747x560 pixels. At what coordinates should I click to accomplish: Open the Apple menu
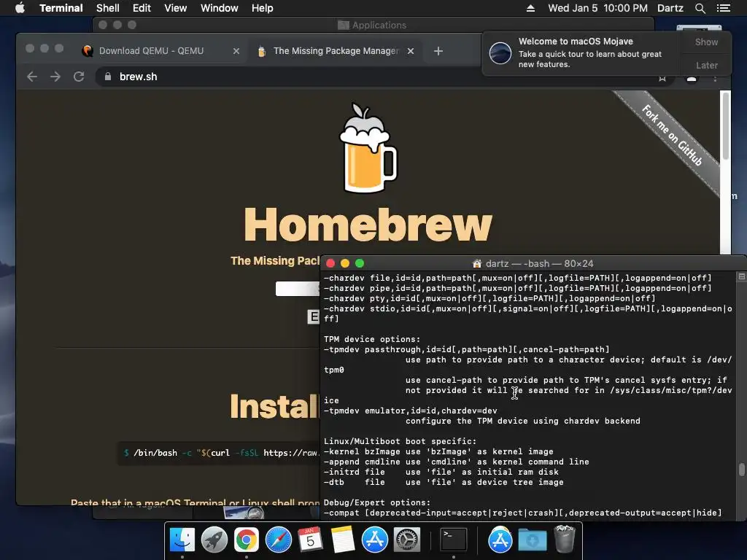coord(20,8)
